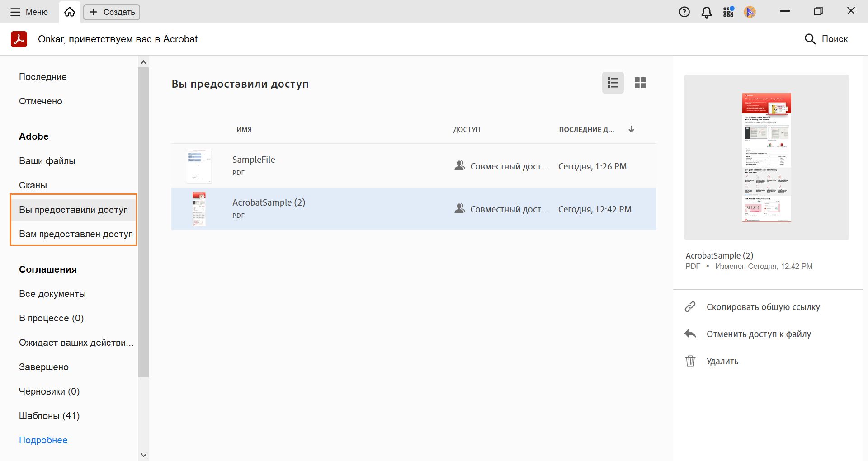Open 'Подробнее' to expand more agreement categories
The height and width of the screenshot is (461, 868).
pyautogui.click(x=43, y=440)
